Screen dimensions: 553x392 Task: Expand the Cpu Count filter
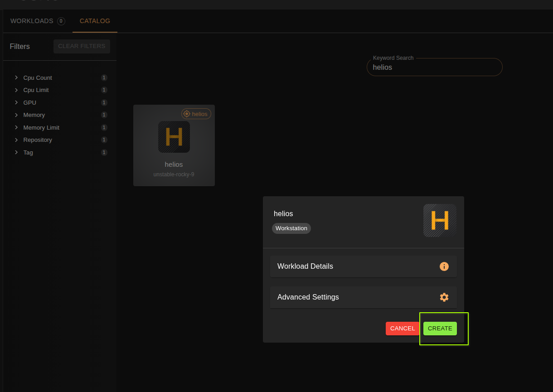[x=17, y=77]
